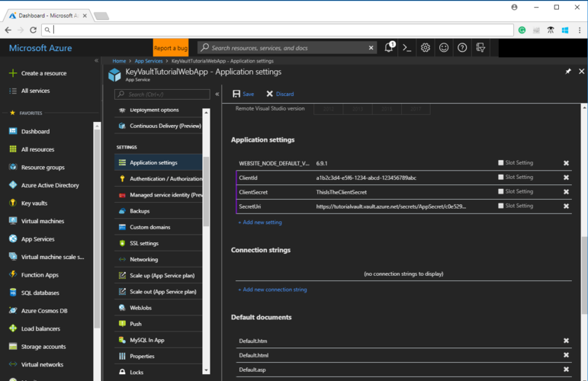Clear the Azure search box

371,47
